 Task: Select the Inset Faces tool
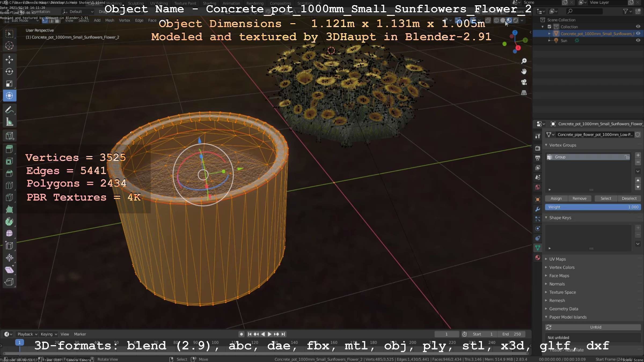click(9, 161)
